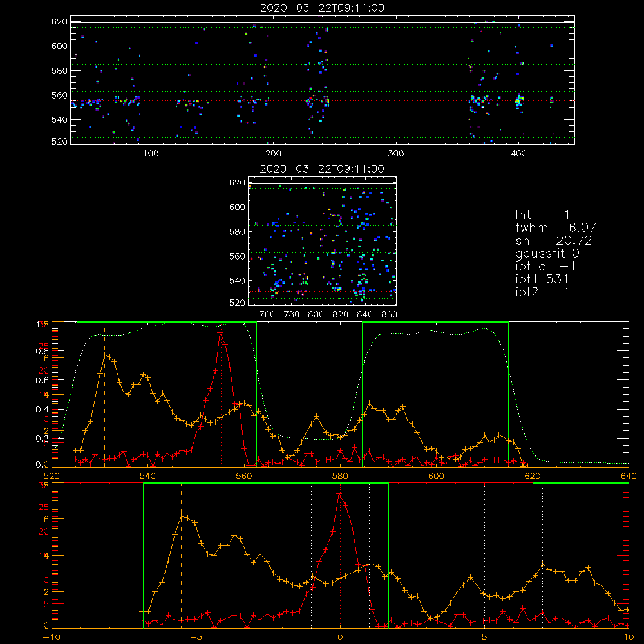The width and height of the screenshot is (644, 644).
Task: Select the "gaussfit 0" readout line
Action: pyautogui.click(x=547, y=254)
